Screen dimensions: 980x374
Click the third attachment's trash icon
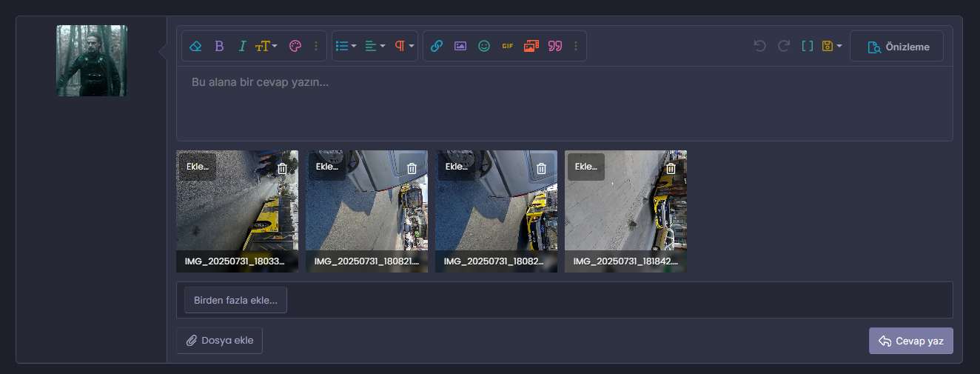(x=541, y=168)
